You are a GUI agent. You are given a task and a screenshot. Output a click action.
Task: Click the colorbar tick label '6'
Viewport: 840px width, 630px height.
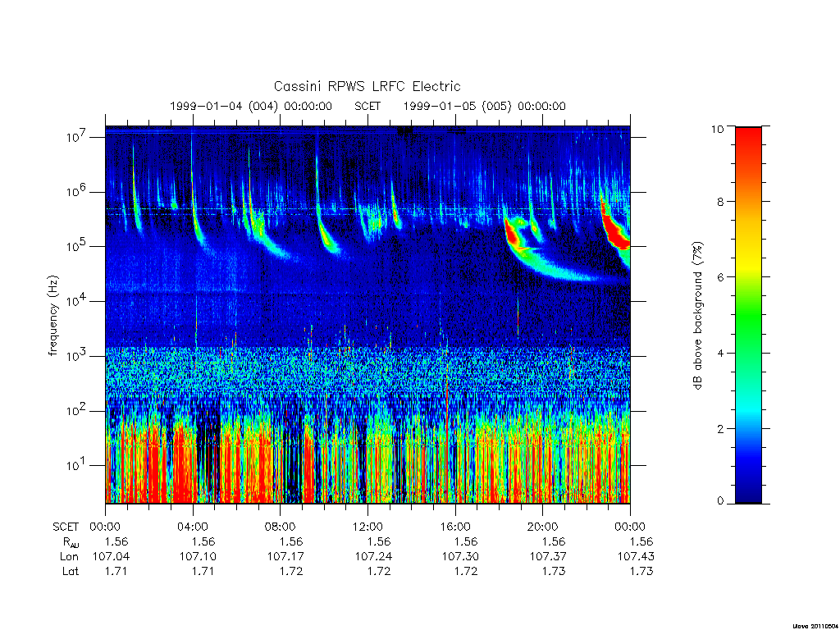[720, 277]
